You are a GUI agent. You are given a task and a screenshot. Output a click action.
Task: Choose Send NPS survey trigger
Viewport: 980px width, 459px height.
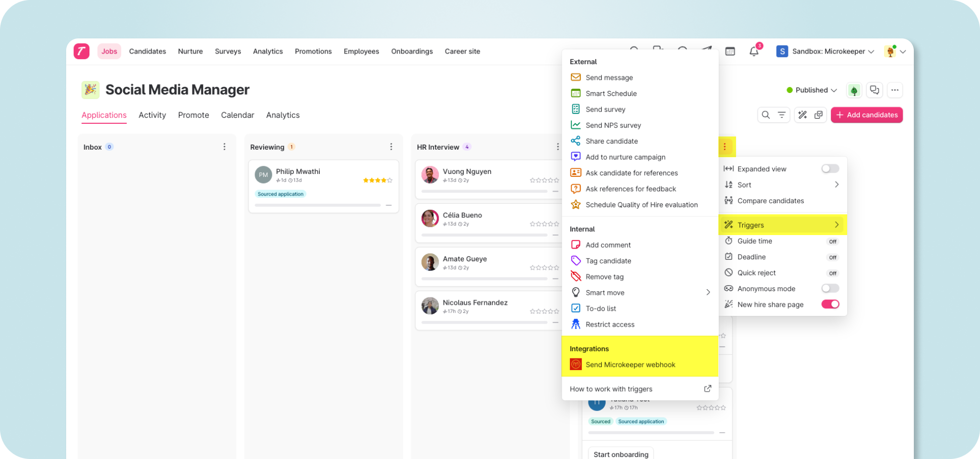pos(640,125)
